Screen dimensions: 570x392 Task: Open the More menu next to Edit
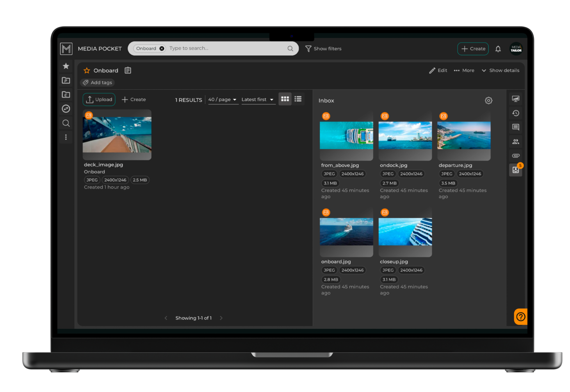[x=464, y=70]
